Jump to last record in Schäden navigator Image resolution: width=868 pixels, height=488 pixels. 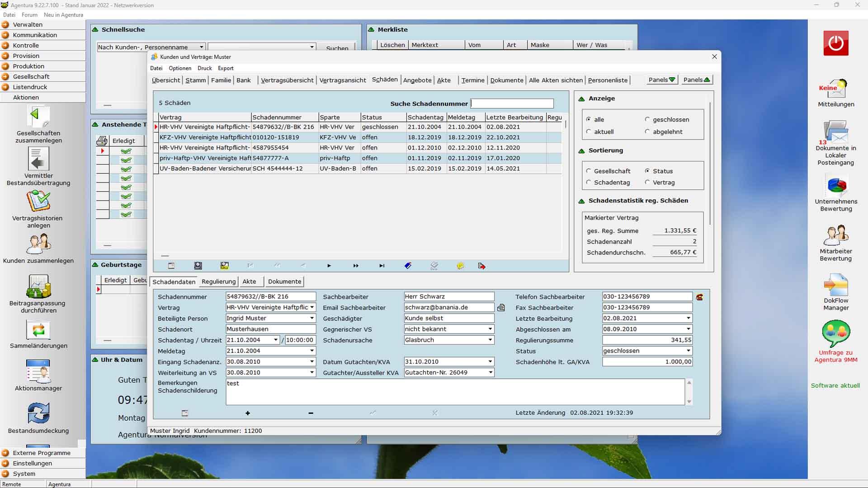click(x=382, y=266)
